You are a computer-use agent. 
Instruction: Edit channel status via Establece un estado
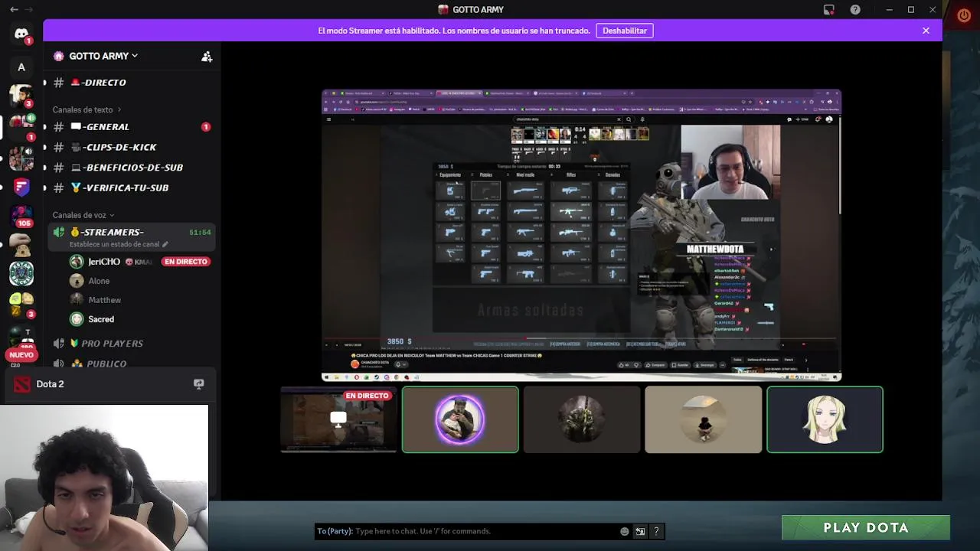point(119,244)
